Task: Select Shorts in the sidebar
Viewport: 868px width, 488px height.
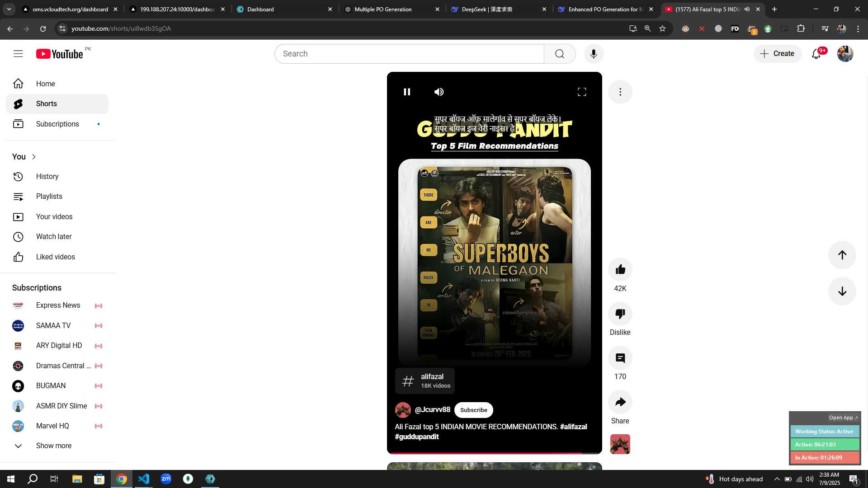Action: tap(57, 104)
